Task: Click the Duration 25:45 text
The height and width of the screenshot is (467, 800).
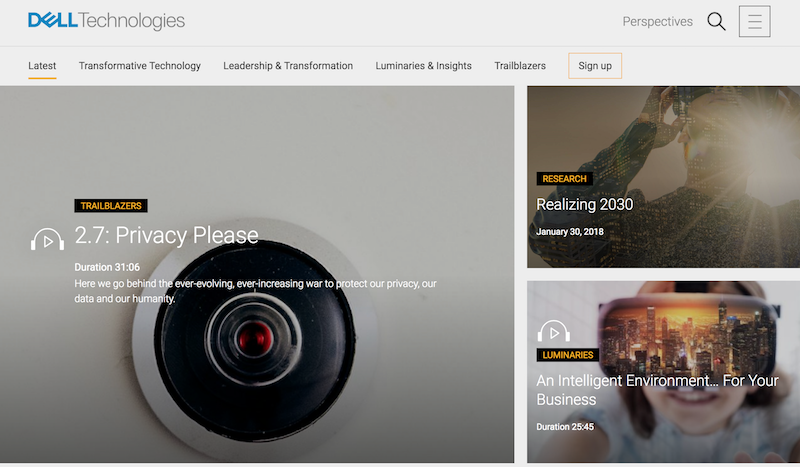Action: [x=565, y=427]
